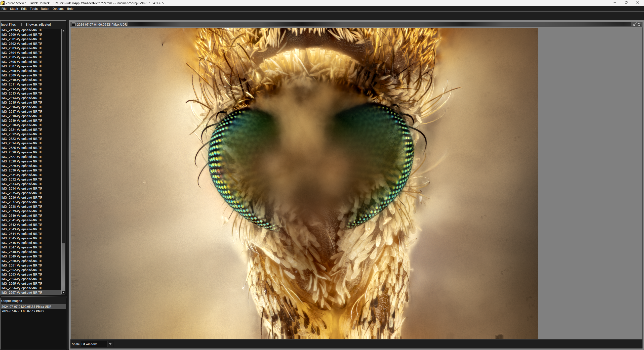
Task: Click the image window frame icon beside title
Action: pos(74,24)
